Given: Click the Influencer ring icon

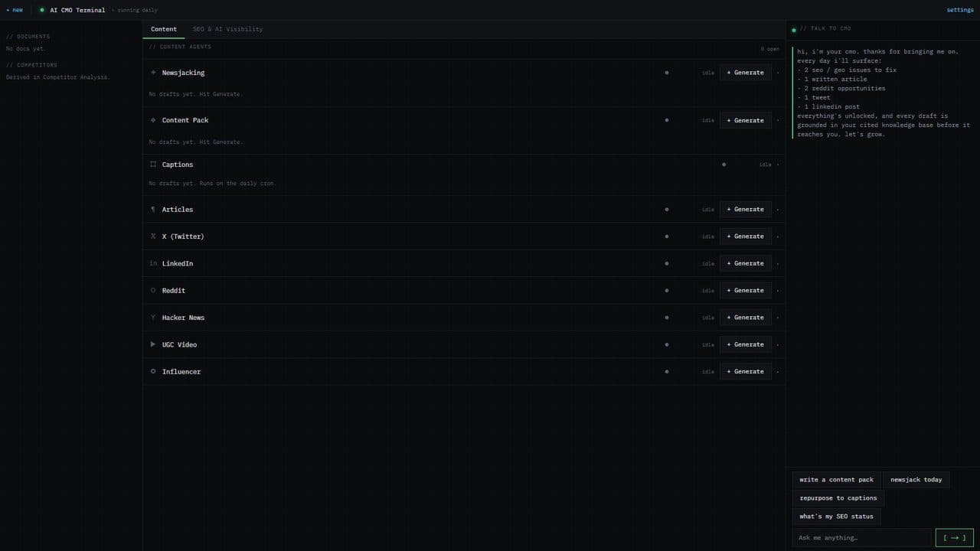Looking at the screenshot, I should (153, 371).
